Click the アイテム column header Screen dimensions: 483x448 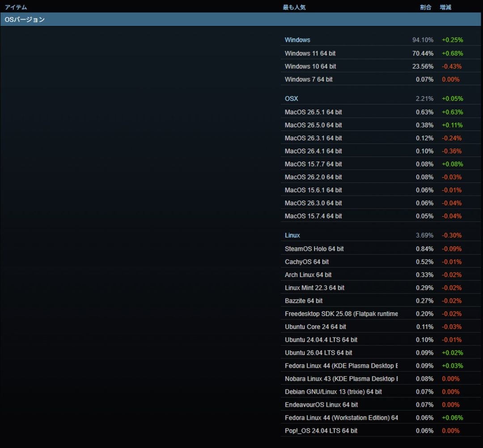coord(16,7)
